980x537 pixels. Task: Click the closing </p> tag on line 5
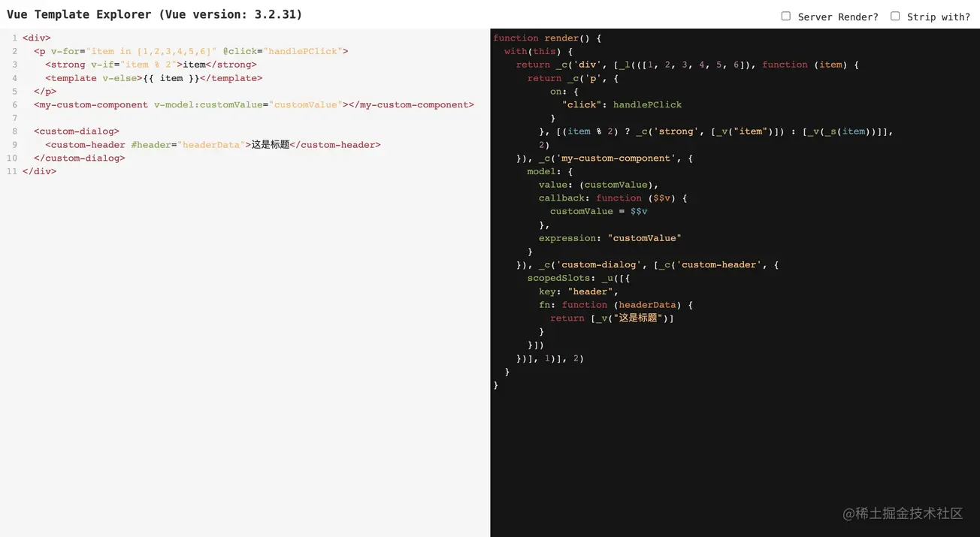coord(45,92)
